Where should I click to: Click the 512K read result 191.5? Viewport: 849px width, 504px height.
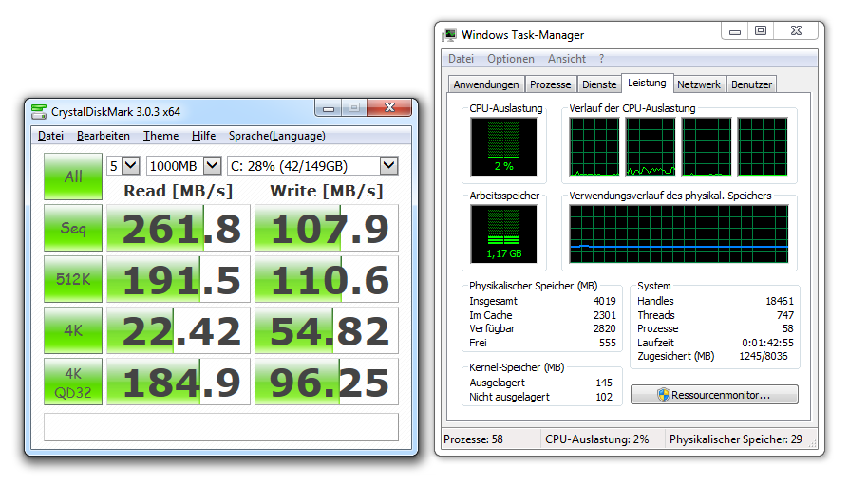coord(179,279)
